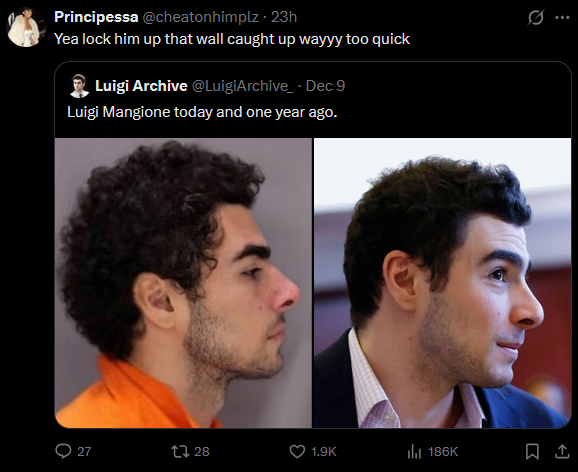
Task: Open the right suit-jacket profile photo
Action: tap(442, 283)
